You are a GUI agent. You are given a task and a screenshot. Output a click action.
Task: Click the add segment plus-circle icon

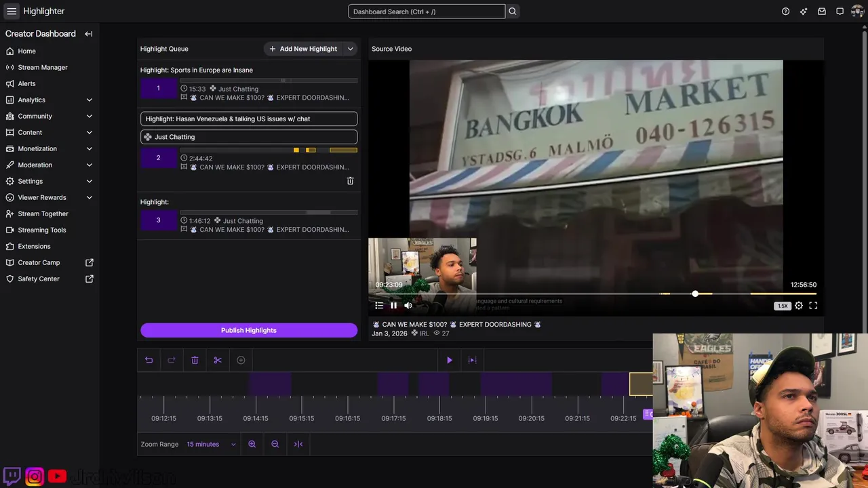click(241, 360)
